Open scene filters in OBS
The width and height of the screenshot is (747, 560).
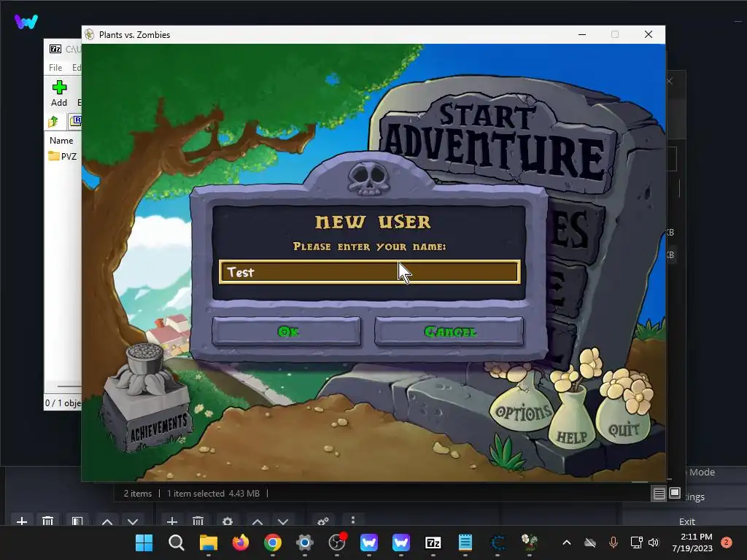77,521
